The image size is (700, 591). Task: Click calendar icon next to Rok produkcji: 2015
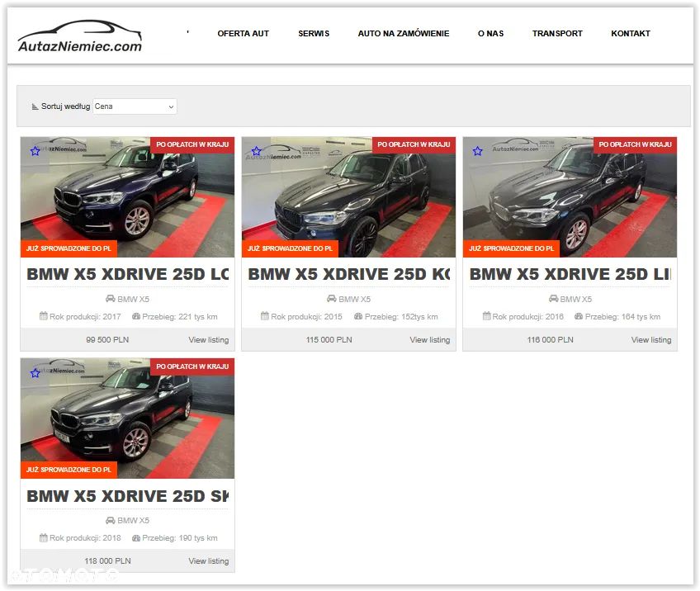point(265,316)
